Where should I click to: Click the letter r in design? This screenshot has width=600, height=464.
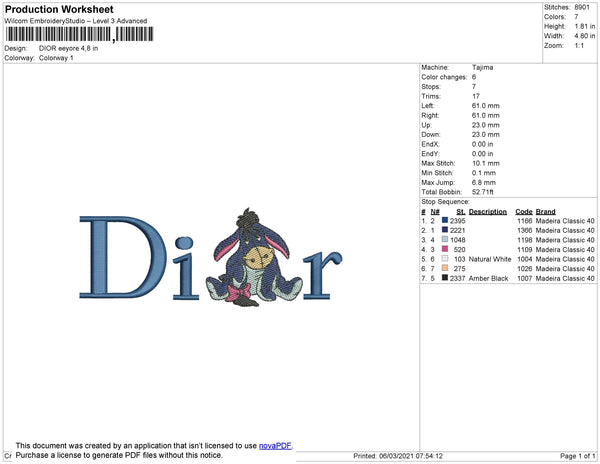coord(322,275)
